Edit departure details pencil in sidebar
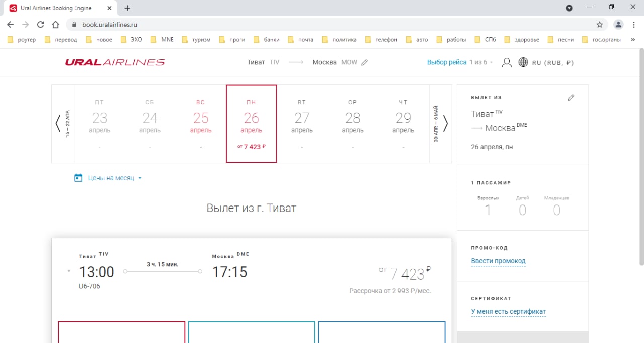644x343 pixels. 571,98
